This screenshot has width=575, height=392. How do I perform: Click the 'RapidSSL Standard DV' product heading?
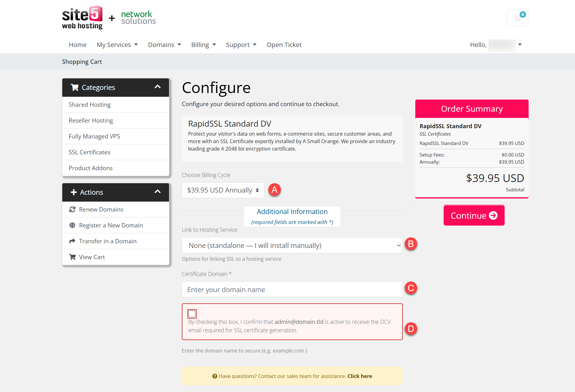pyautogui.click(x=229, y=124)
